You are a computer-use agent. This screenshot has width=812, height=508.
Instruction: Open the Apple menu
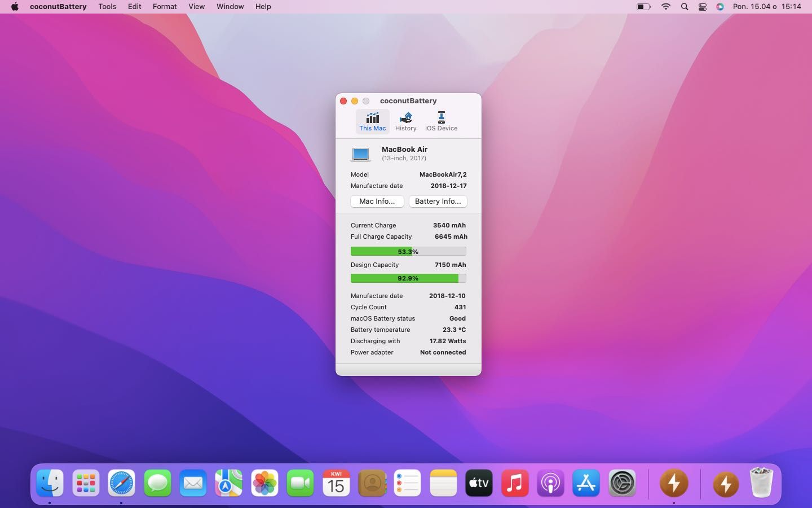click(x=15, y=7)
